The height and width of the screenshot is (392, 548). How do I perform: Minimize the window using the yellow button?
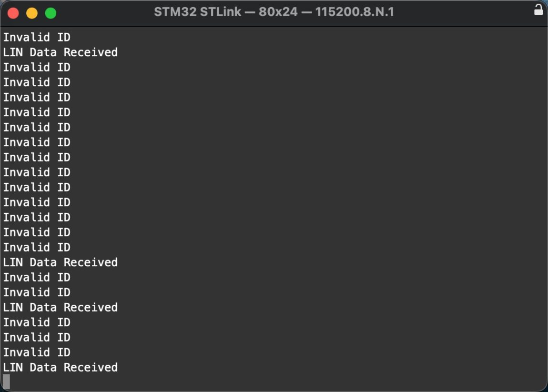[32, 13]
